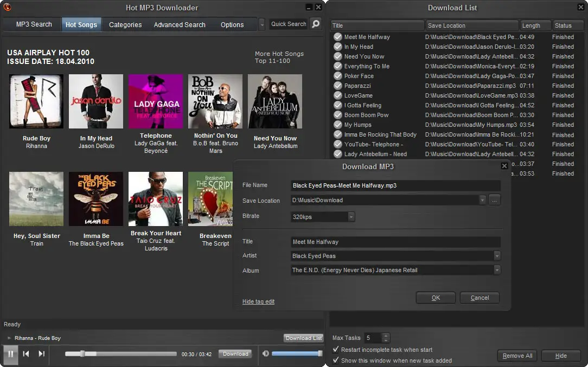Click the checkmark icon beside Paparazzi
This screenshot has height=367, width=588.
338,86
